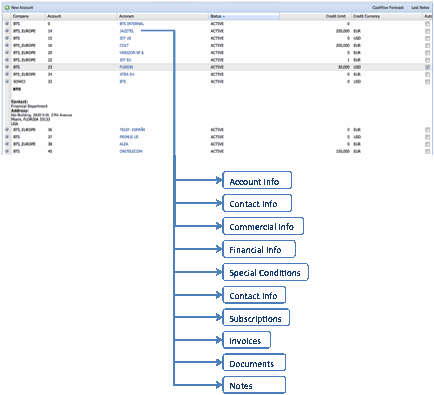
Task: Open the TELEF. ESPAÑA account link
Action: (132, 130)
